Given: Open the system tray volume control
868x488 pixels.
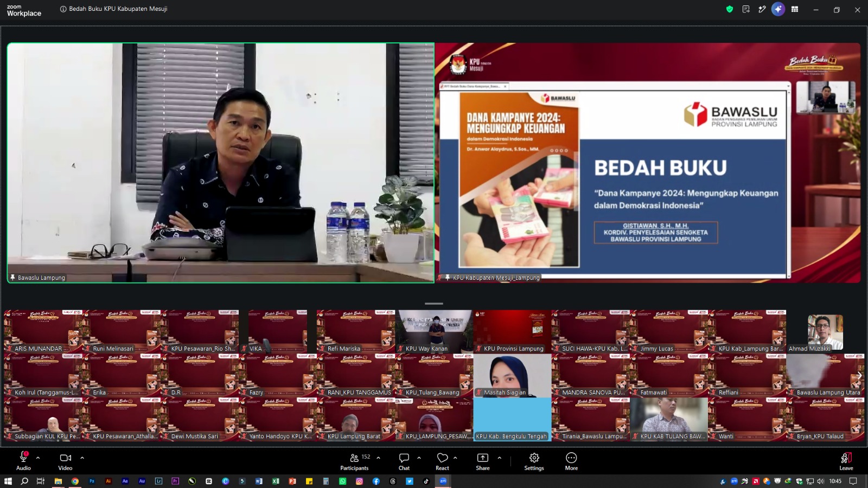Looking at the screenshot, I should [x=820, y=481].
